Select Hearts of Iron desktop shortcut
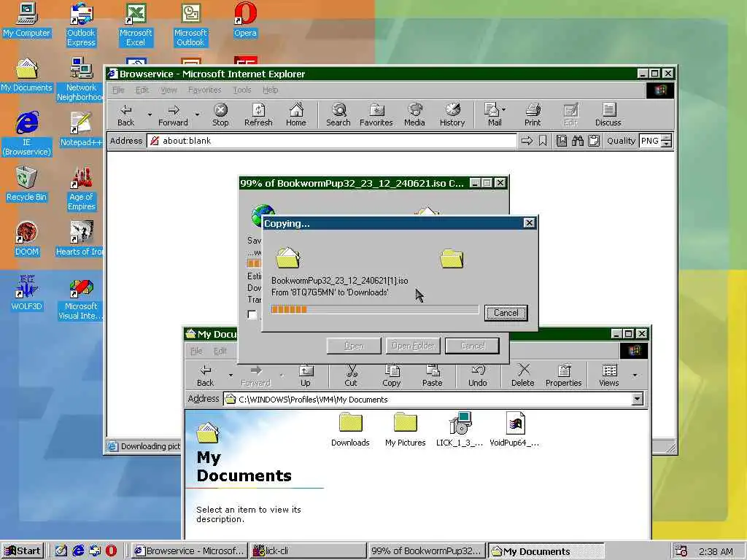 tap(81, 239)
